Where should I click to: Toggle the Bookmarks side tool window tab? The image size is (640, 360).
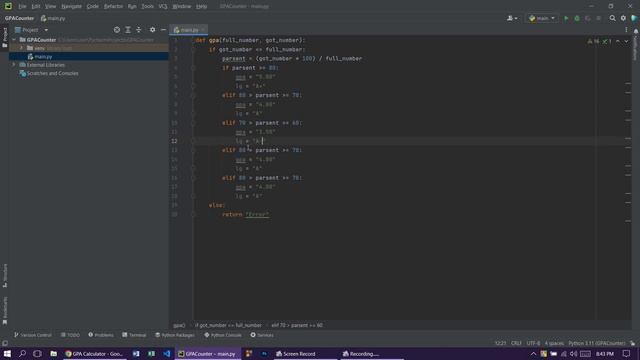5,311
